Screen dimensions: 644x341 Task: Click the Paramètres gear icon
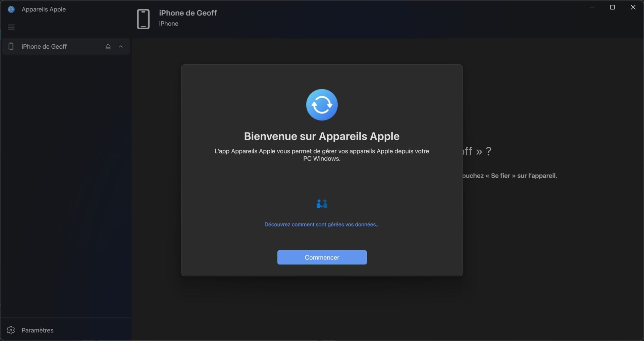point(11,330)
